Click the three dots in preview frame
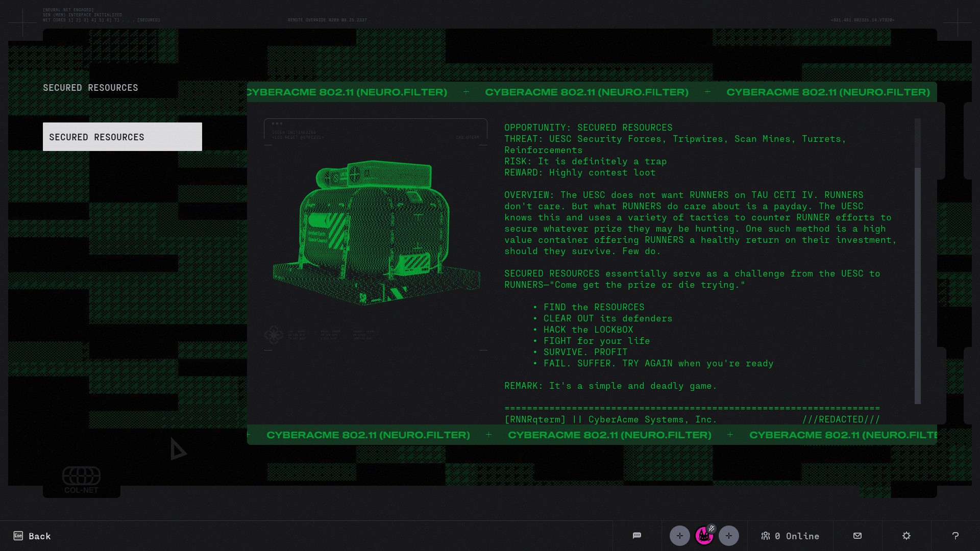The image size is (980, 551). click(x=277, y=123)
